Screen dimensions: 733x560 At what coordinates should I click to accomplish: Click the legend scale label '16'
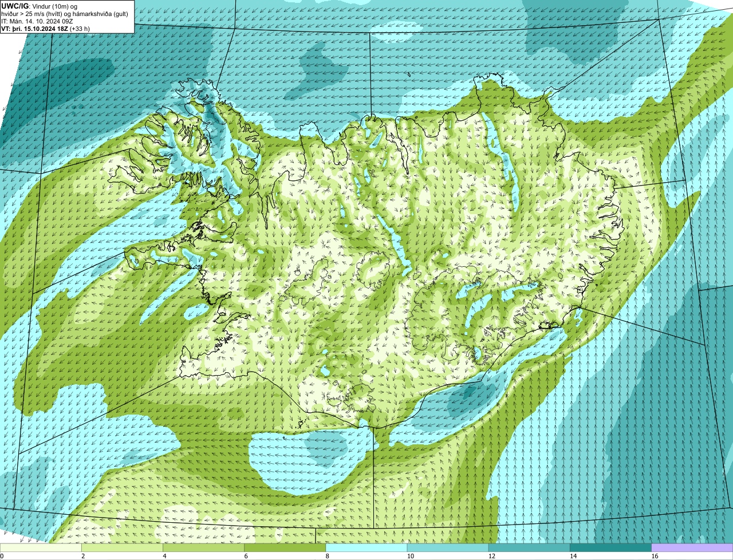pyautogui.click(x=653, y=556)
